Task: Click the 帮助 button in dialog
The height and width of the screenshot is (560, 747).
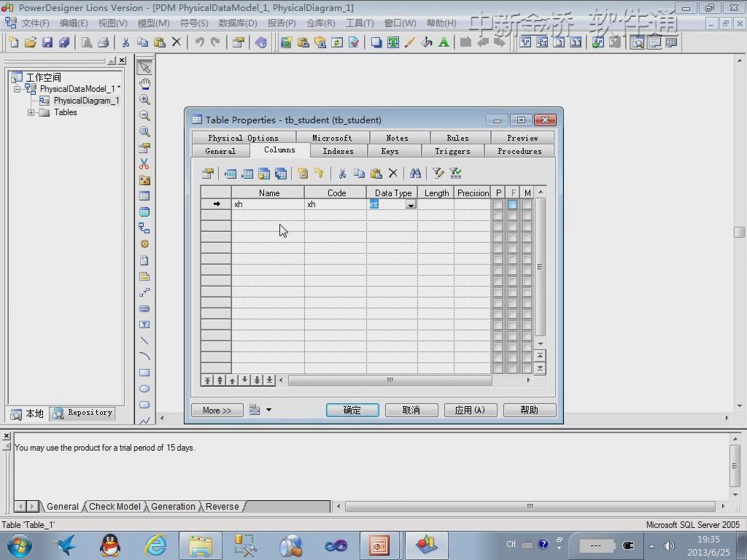Action: 530,410
